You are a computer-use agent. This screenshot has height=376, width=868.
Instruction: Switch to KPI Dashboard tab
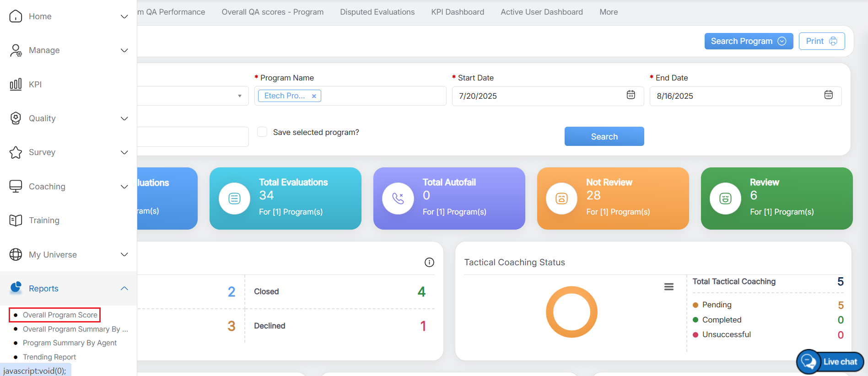coord(458,12)
